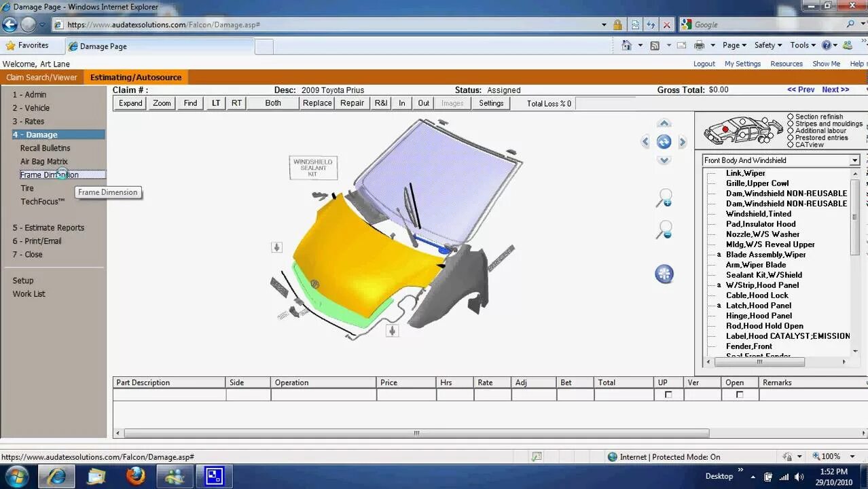
Task: Open the 3 - Rates menu item
Action: [28, 122]
